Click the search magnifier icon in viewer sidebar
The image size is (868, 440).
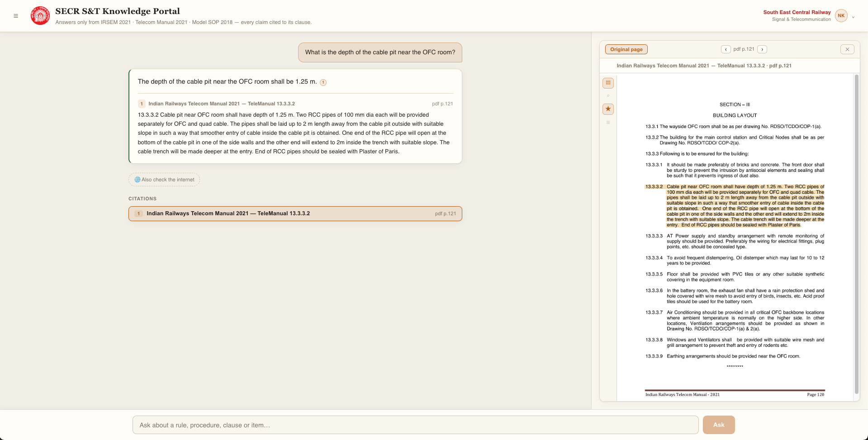pos(608,96)
